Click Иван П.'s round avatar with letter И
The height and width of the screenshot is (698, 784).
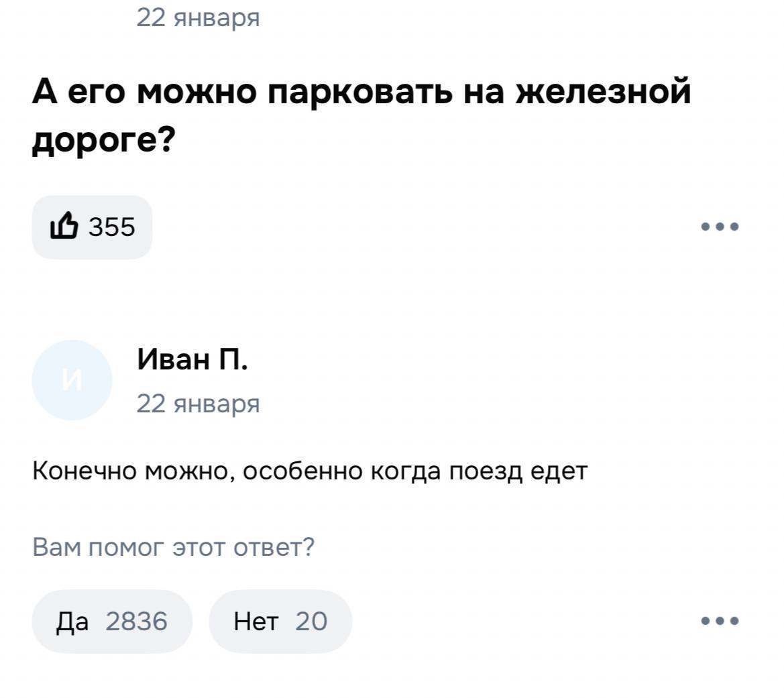click(x=72, y=380)
